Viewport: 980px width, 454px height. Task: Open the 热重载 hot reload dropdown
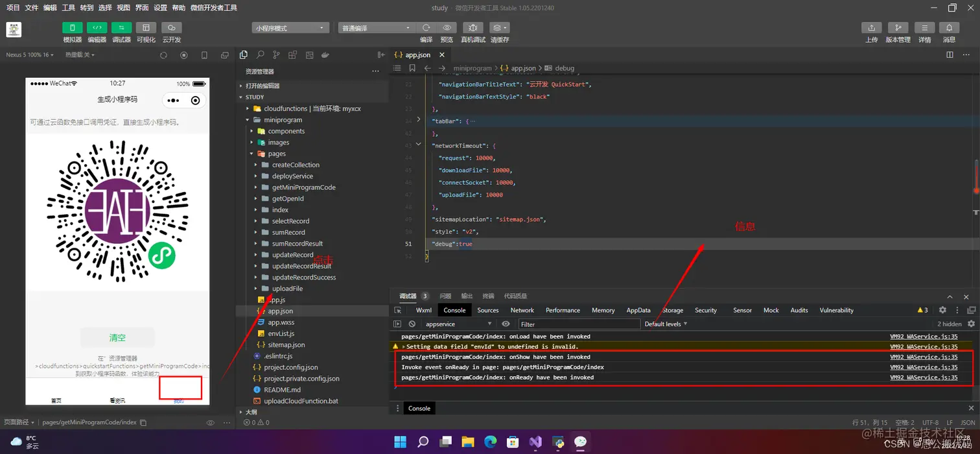pyautogui.click(x=80, y=55)
